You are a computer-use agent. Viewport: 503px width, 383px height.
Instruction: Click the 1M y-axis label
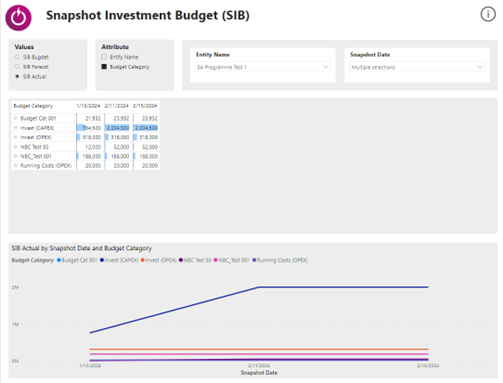click(x=15, y=324)
